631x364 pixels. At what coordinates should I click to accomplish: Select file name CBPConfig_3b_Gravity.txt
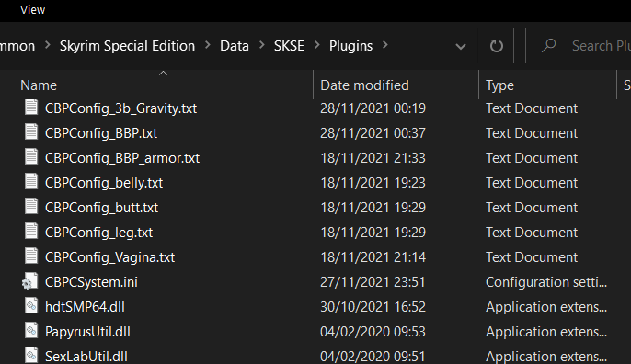(120, 108)
